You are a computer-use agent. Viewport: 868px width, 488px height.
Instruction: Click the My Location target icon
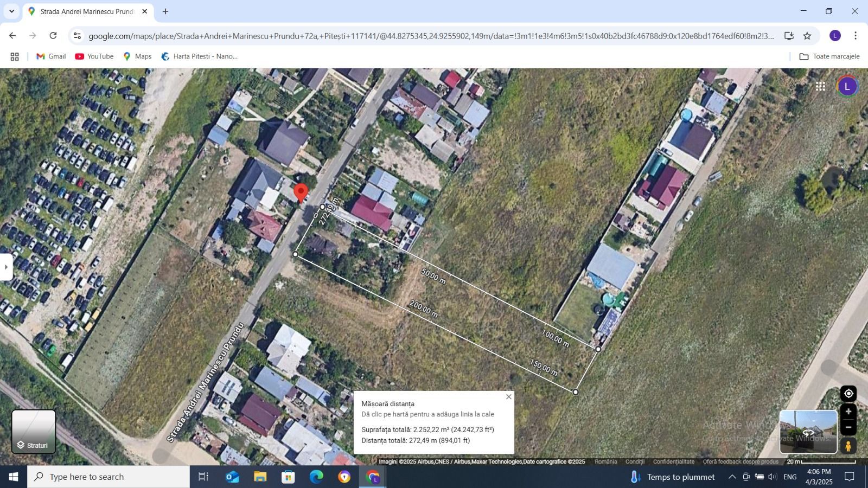coord(850,393)
